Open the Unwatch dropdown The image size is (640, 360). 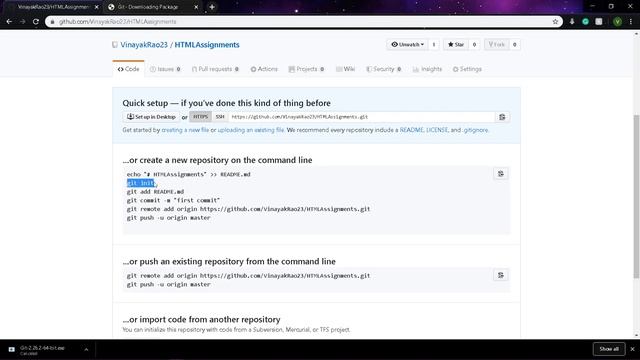(x=407, y=44)
